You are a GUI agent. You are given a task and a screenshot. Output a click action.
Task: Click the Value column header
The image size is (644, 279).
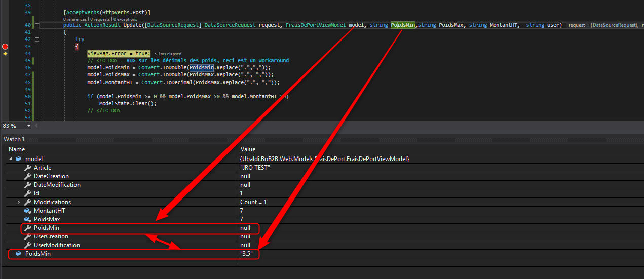coord(248,149)
